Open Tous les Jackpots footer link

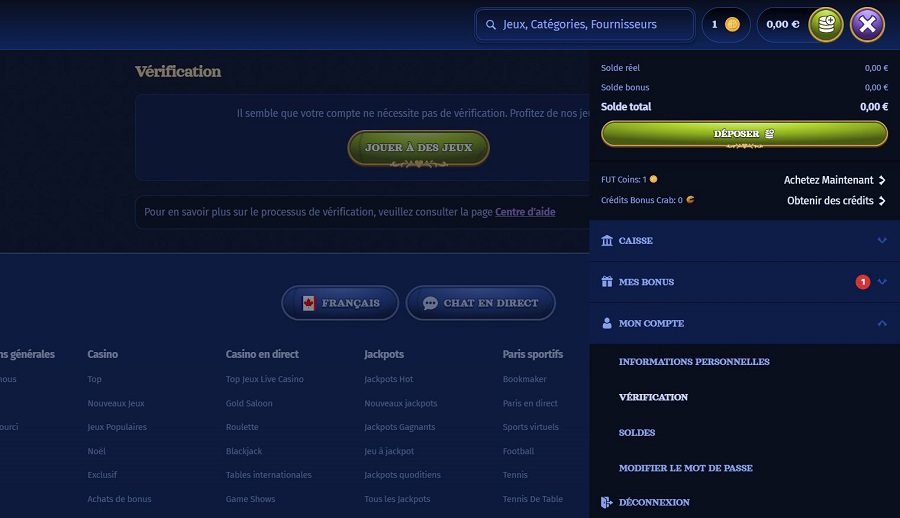tap(397, 499)
